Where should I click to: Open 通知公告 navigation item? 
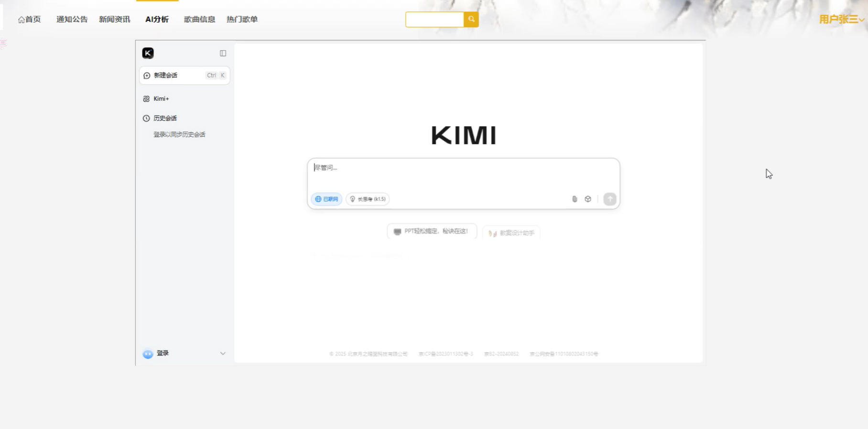[x=72, y=20]
